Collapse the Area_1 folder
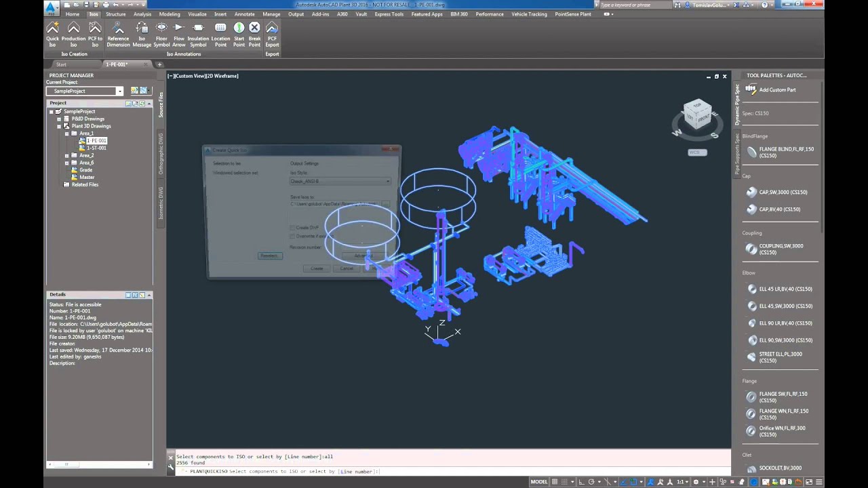The height and width of the screenshot is (488, 868). (66, 134)
